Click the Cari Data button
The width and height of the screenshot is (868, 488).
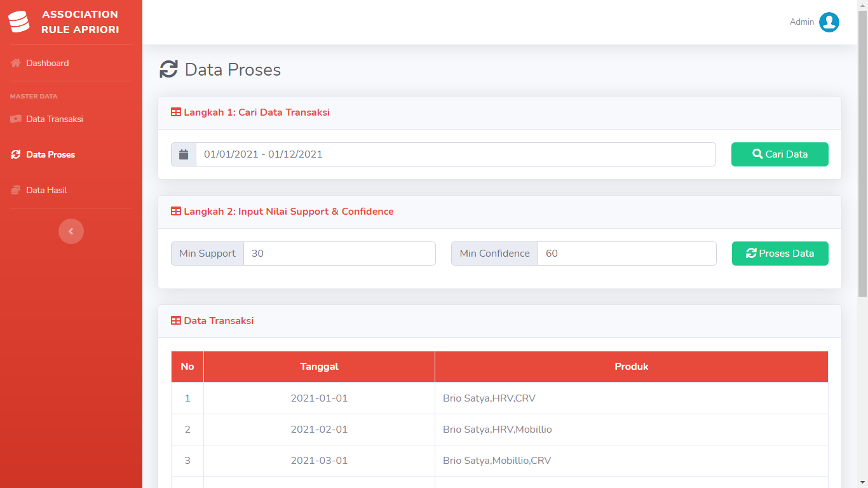(780, 154)
